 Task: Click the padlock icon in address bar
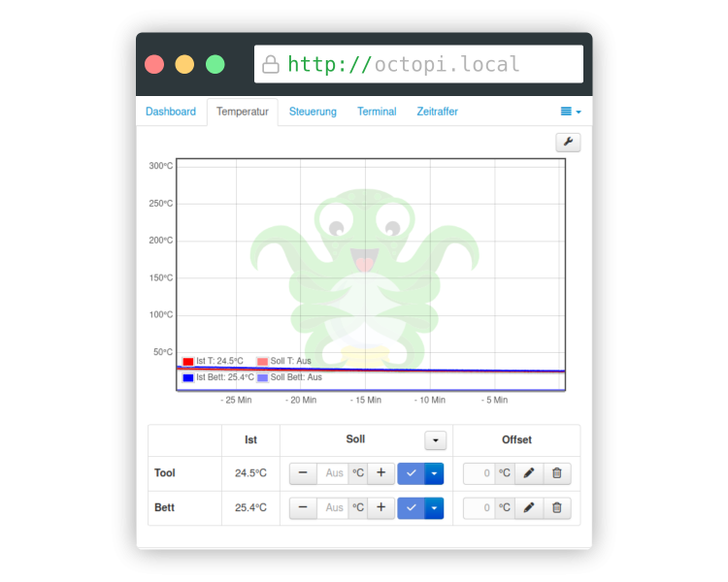[271, 65]
